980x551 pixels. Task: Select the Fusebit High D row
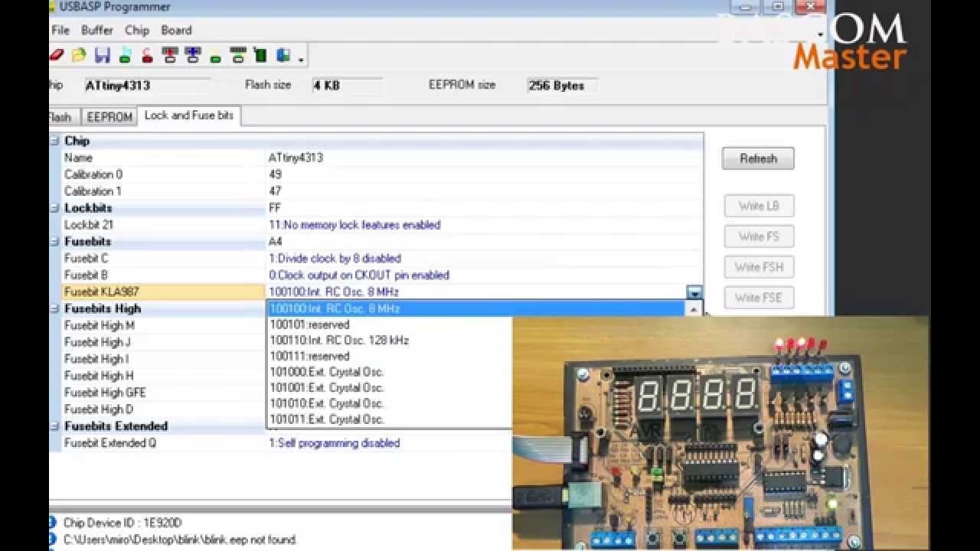click(x=163, y=410)
